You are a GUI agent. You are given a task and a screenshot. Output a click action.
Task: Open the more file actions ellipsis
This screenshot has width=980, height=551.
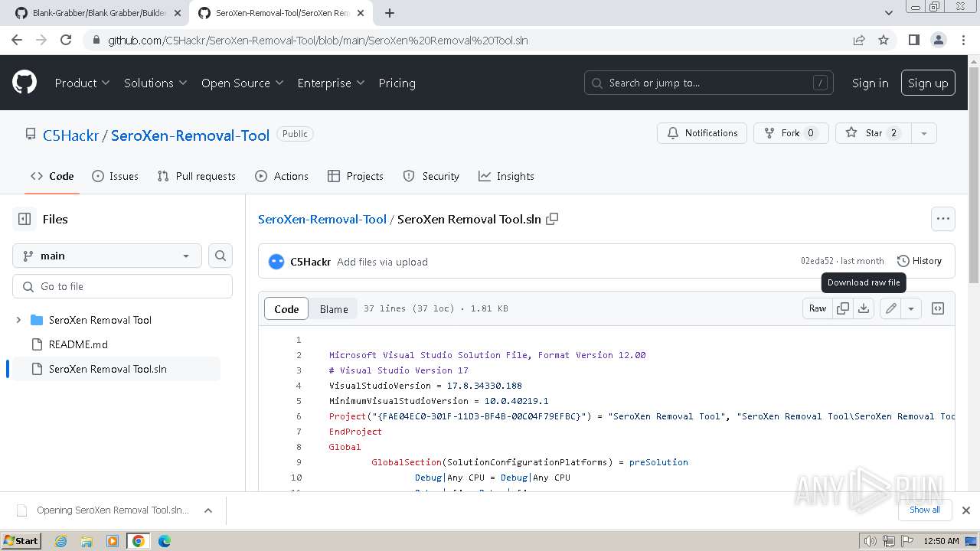(943, 219)
